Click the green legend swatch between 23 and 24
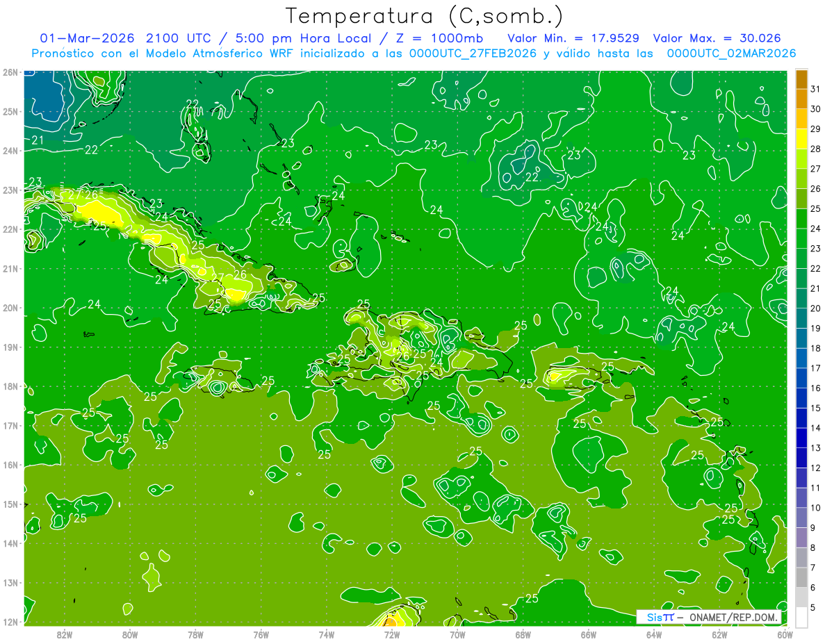Image resolution: width=834 pixels, height=644 pixels. pos(801,238)
